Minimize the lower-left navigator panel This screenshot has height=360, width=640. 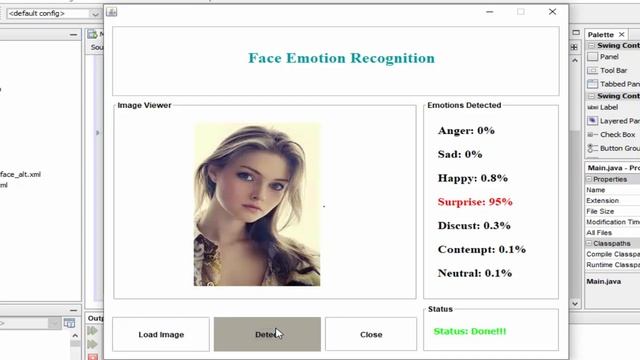tap(73, 310)
